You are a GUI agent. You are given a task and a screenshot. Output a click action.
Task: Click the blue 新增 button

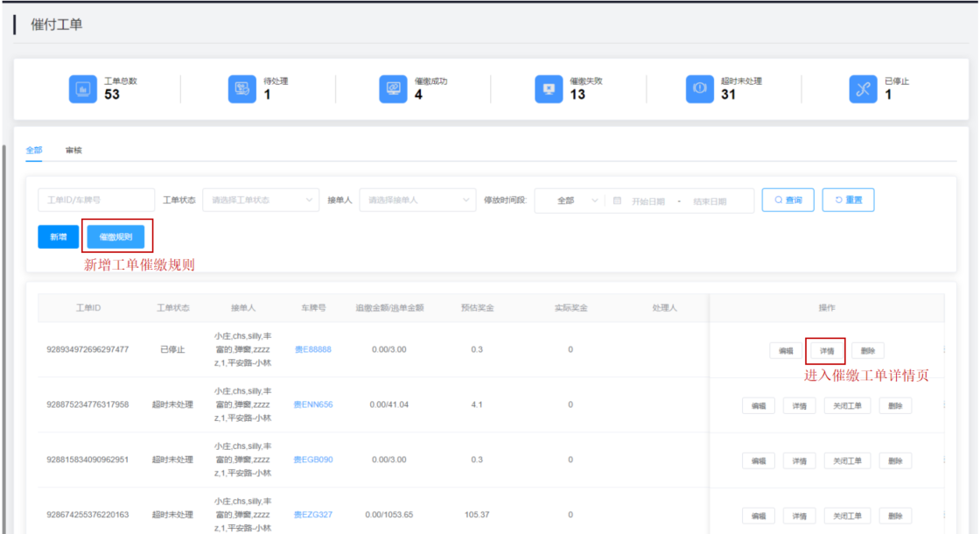[x=58, y=236]
